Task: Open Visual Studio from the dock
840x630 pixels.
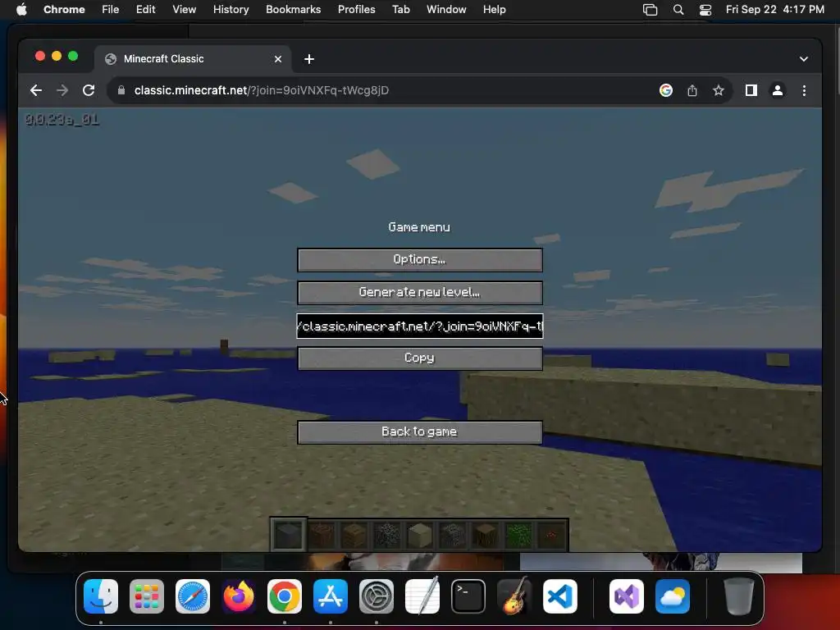Action: [x=627, y=596]
